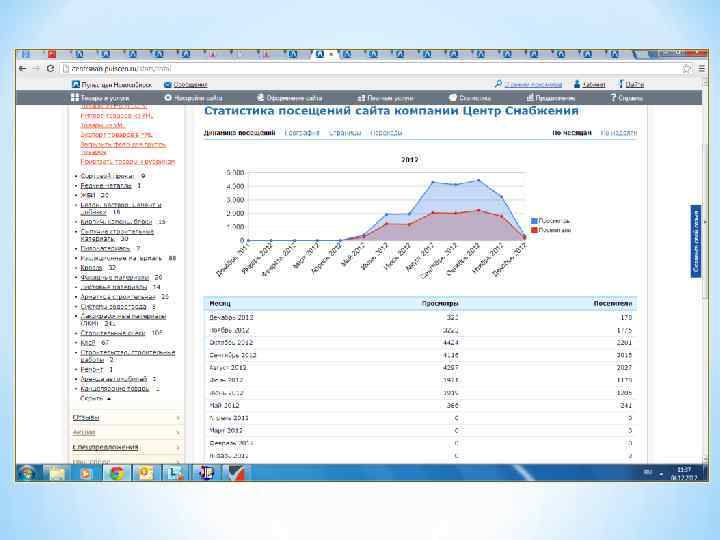Screen dimensions: 720x540
Task: Click the Выйти logout link
Action: [631, 84]
